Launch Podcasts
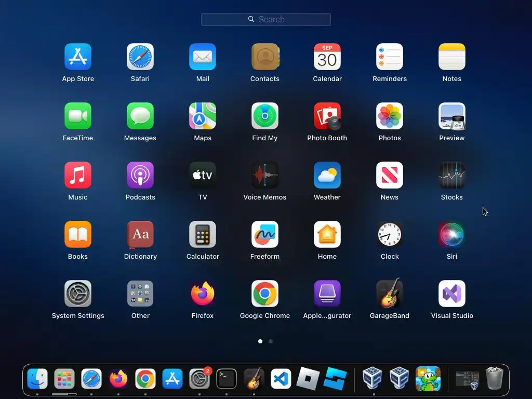532x399 pixels. pyautogui.click(x=140, y=175)
